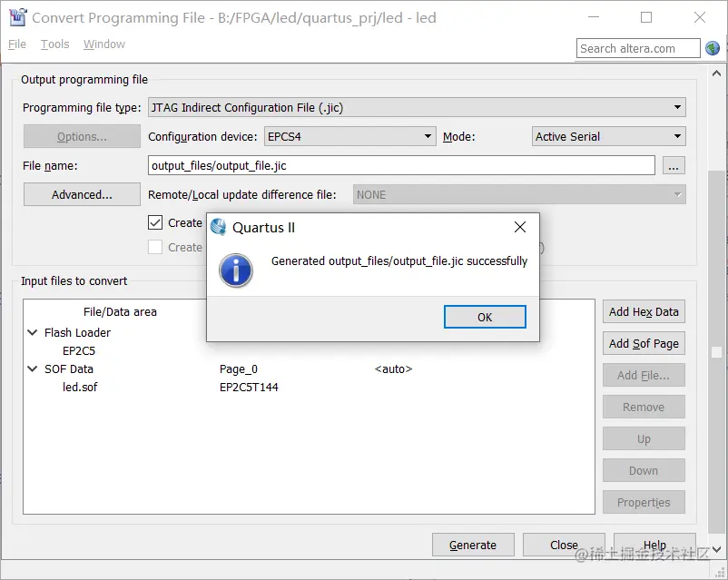The width and height of the screenshot is (728, 580).
Task: Click the File name input field
Action: 401,165
